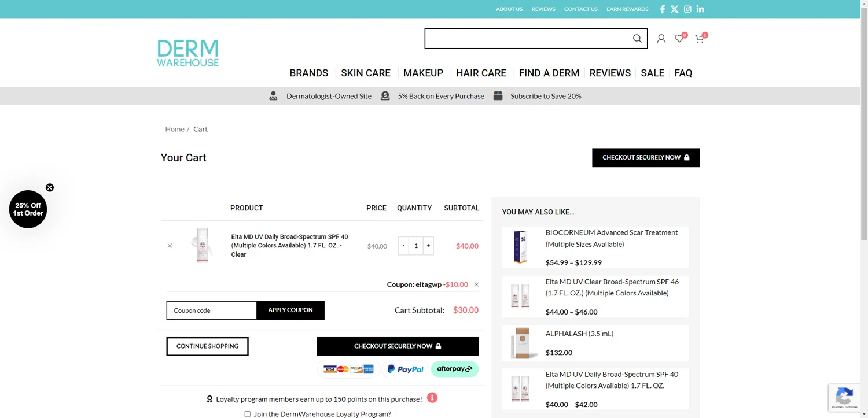Remove Elta MD UV Daily from cart
This screenshot has height=418, width=868.
(x=170, y=246)
